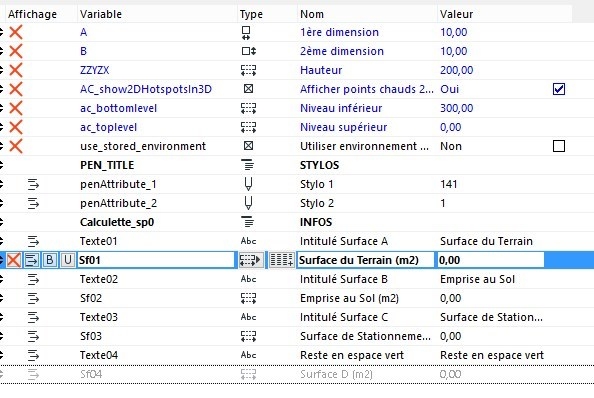Edit the 0,00 value field of Sf01
This screenshot has width=594, height=398.
tap(491, 260)
